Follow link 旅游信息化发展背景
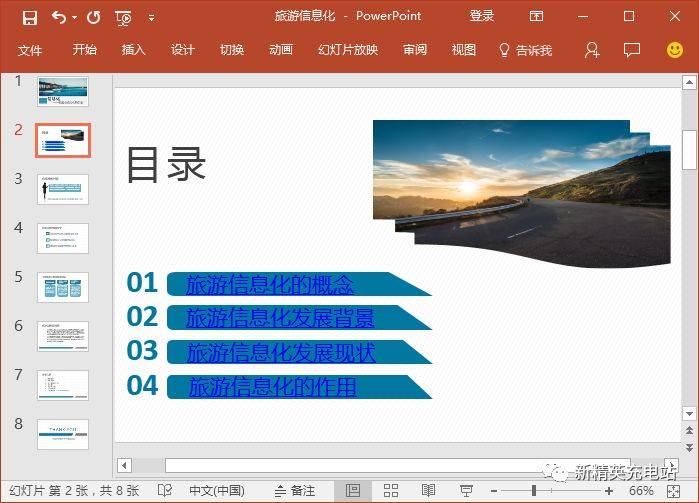Image resolution: width=699 pixels, height=503 pixels. tap(280, 318)
